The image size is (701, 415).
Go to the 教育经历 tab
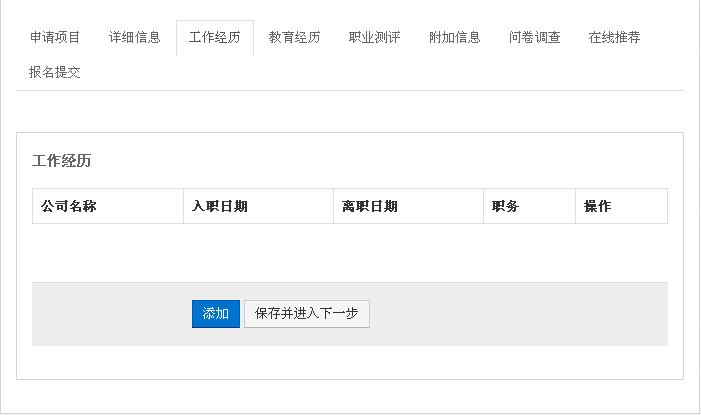[295, 38]
